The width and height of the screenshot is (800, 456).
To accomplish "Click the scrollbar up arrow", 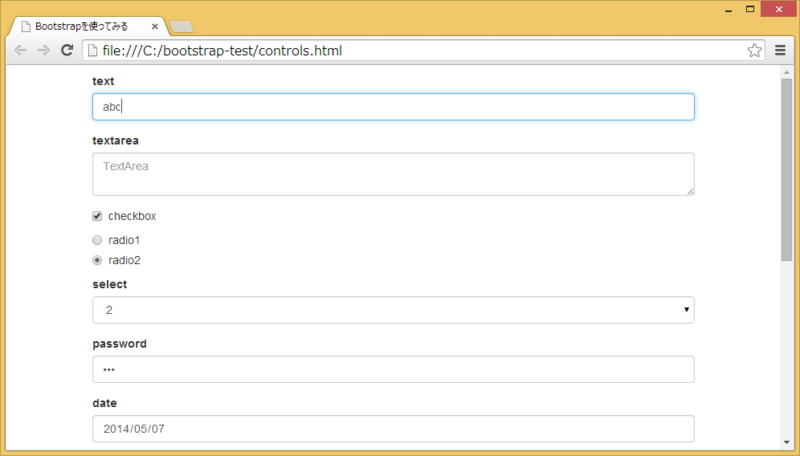I will point(786,73).
